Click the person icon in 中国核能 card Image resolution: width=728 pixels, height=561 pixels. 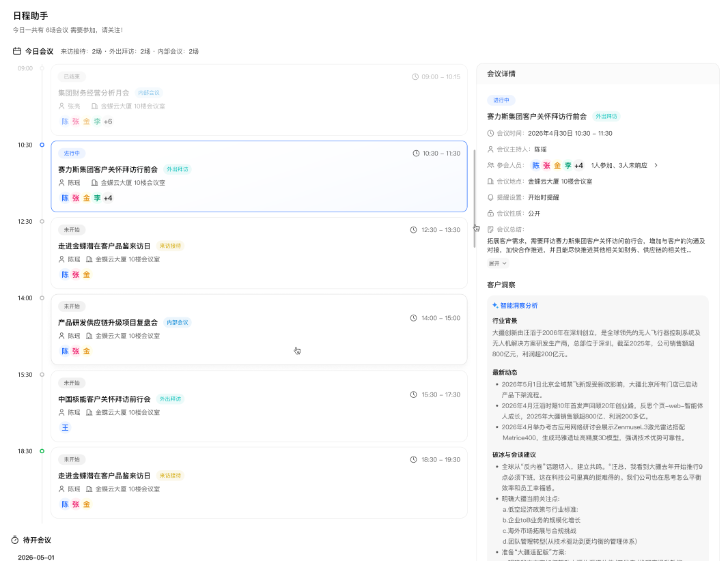tap(61, 412)
